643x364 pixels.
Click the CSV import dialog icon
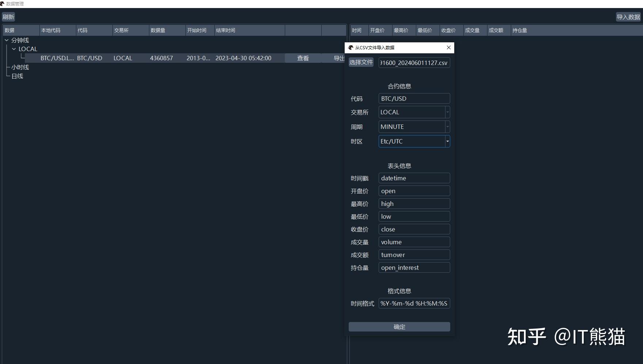[351, 47]
